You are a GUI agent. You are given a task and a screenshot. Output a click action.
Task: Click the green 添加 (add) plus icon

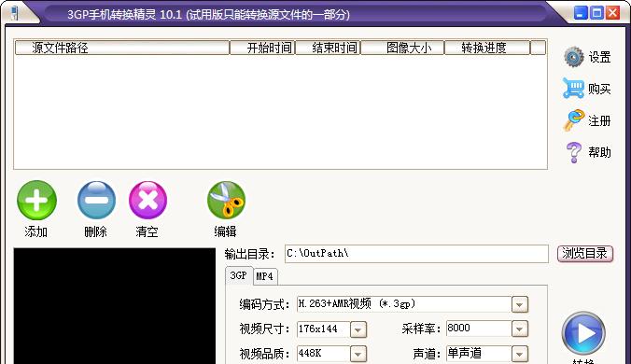(x=36, y=200)
